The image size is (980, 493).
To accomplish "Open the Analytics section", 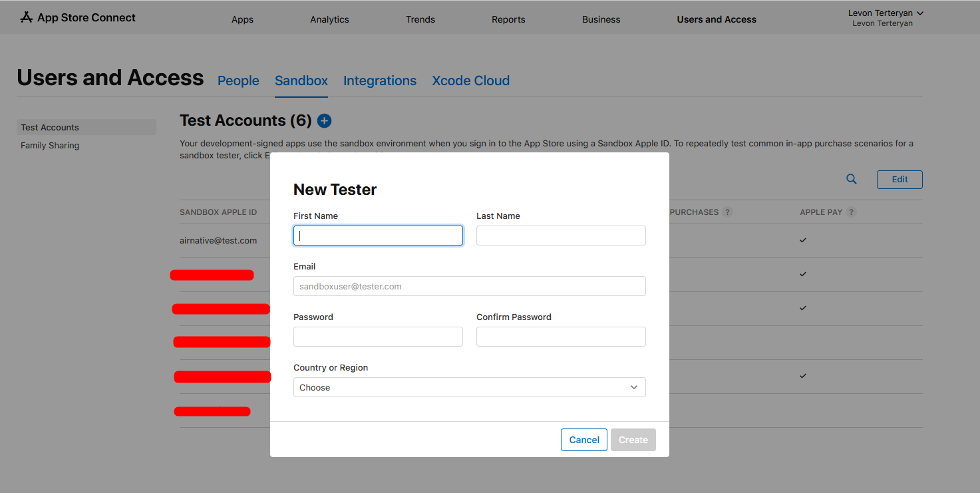I will 329,19.
